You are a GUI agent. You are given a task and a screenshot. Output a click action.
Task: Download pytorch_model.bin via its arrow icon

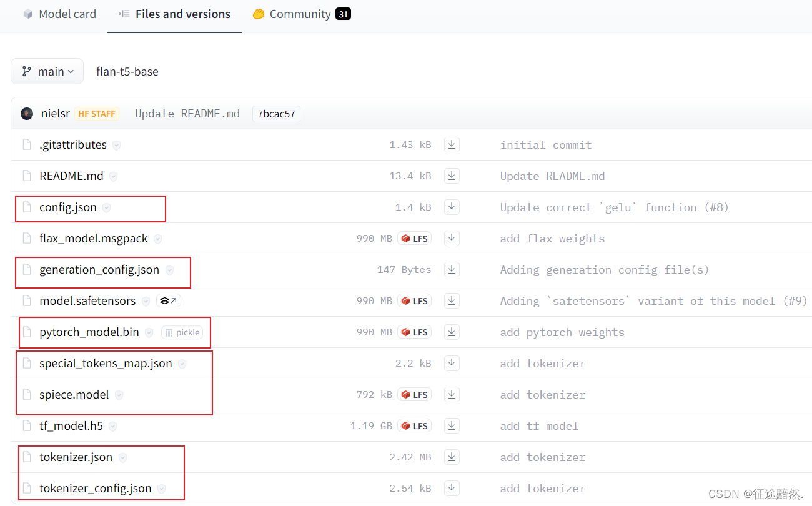click(452, 332)
